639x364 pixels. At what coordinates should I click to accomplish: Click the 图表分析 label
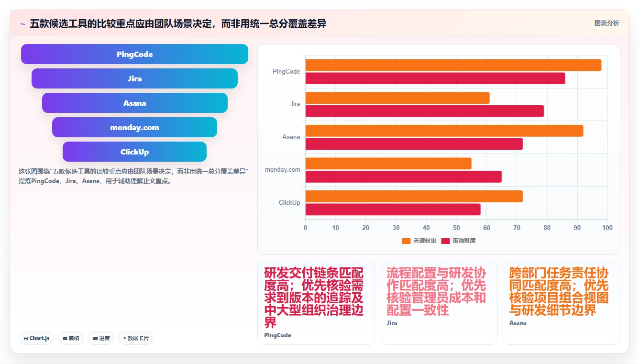coord(606,23)
